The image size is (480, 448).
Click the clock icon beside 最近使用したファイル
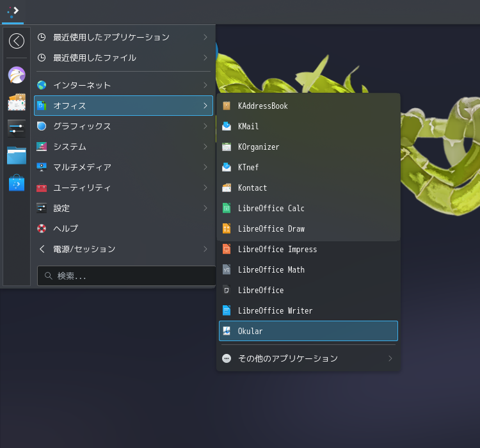pyautogui.click(x=42, y=58)
